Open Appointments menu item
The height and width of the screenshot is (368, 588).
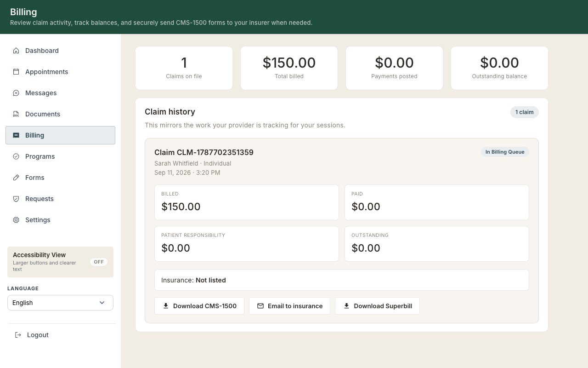(x=60, y=72)
